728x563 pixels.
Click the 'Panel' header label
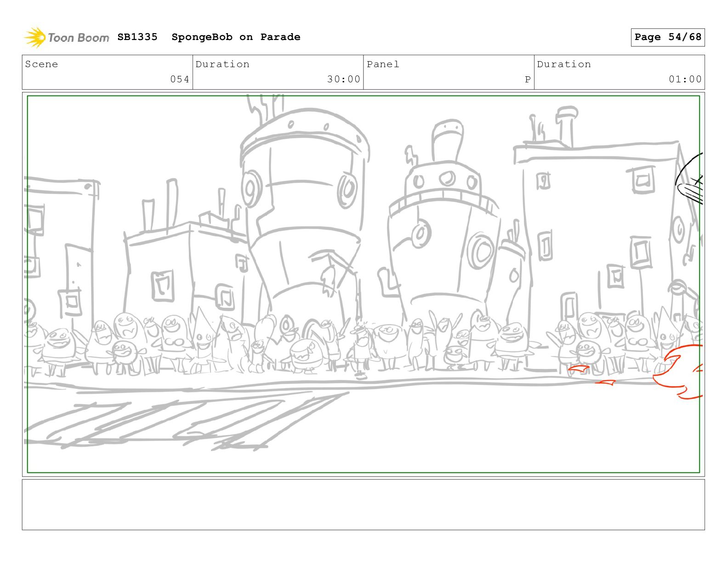383,64
